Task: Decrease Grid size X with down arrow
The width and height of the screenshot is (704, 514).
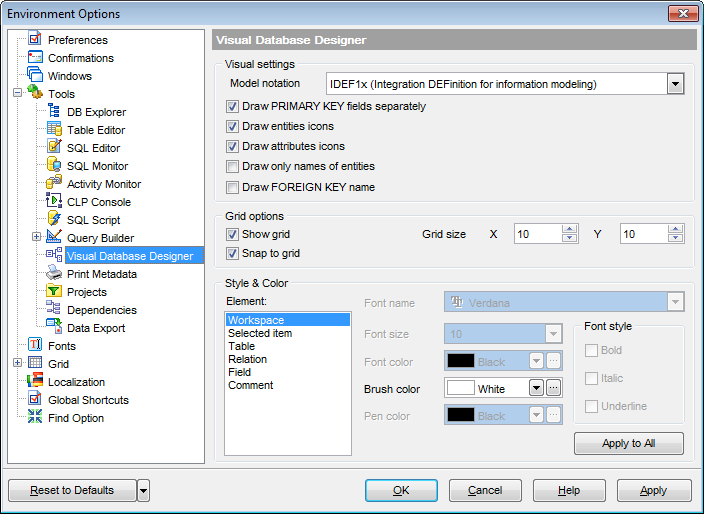Action: click(569, 238)
